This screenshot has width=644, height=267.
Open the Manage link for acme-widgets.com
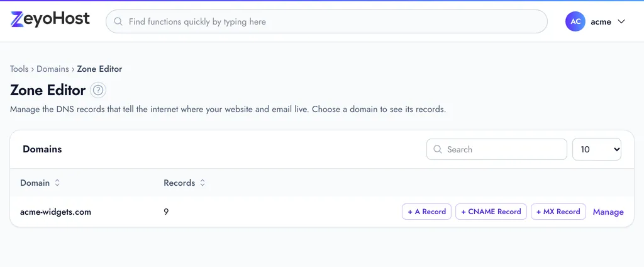(608, 212)
